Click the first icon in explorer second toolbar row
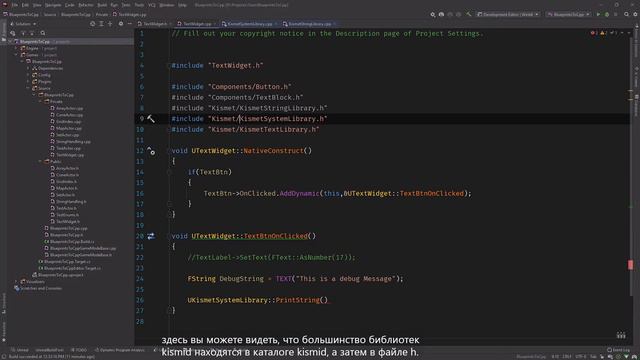The image size is (640, 360). coord(13,33)
